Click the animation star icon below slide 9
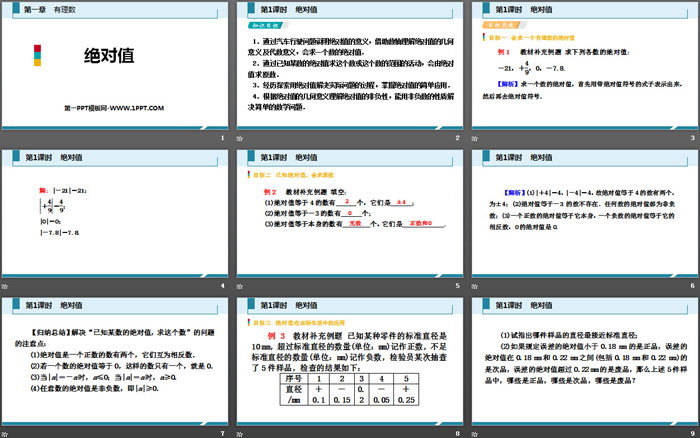The height and width of the screenshot is (438, 700). pyautogui.click(x=476, y=433)
